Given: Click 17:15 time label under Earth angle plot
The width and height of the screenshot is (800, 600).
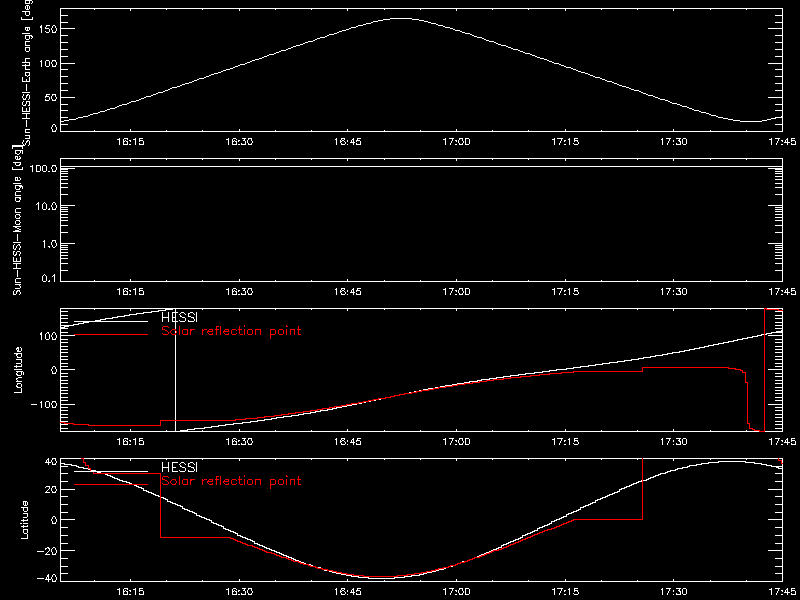Looking at the screenshot, I should coord(565,142).
